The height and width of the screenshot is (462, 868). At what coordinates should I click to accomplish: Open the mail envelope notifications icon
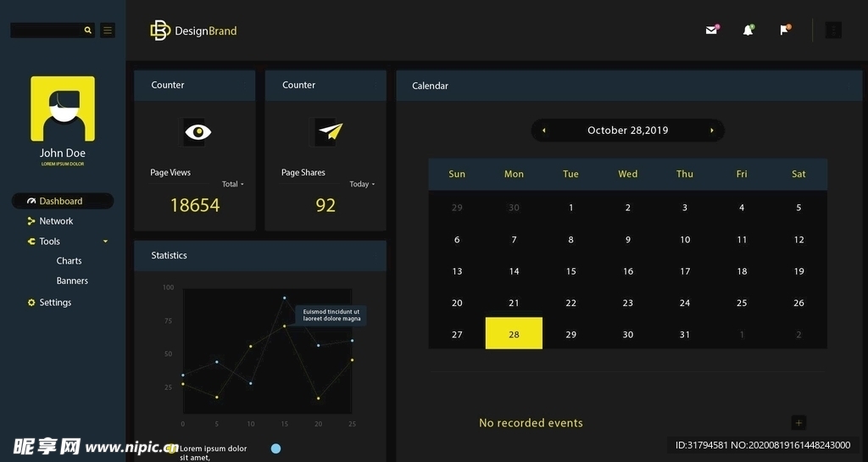(711, 31)
